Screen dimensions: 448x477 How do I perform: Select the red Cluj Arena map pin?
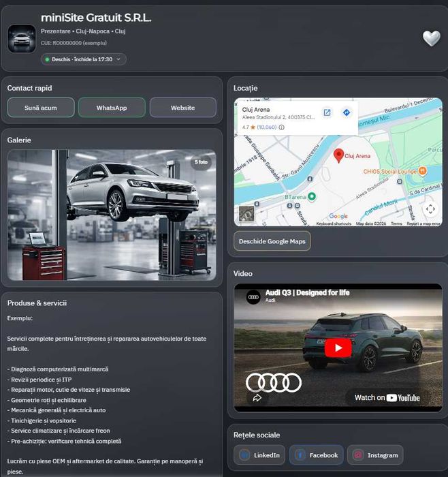point(338,155)
